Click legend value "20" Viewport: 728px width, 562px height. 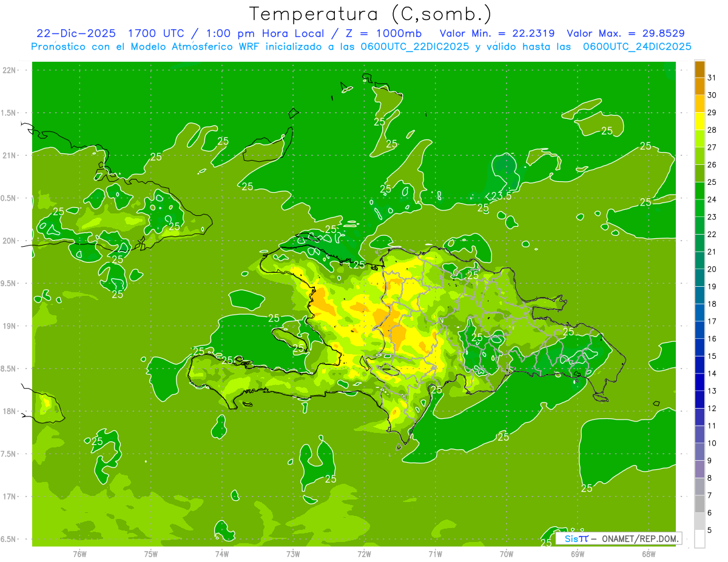click(712, 269)
